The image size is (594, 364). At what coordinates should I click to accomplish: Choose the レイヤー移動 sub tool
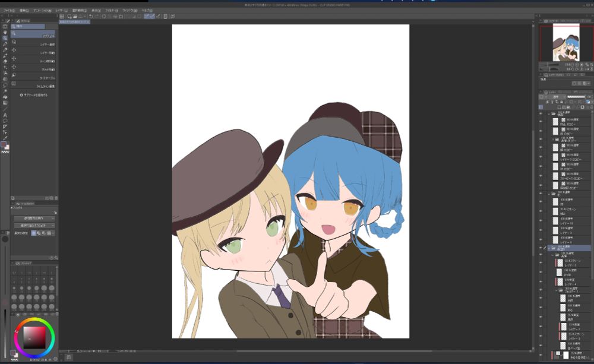33,51
